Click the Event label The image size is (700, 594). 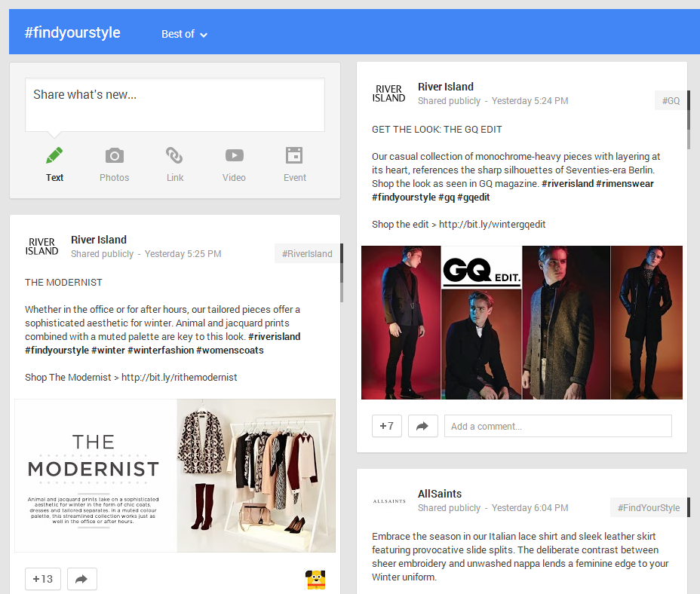coord(295,178)
